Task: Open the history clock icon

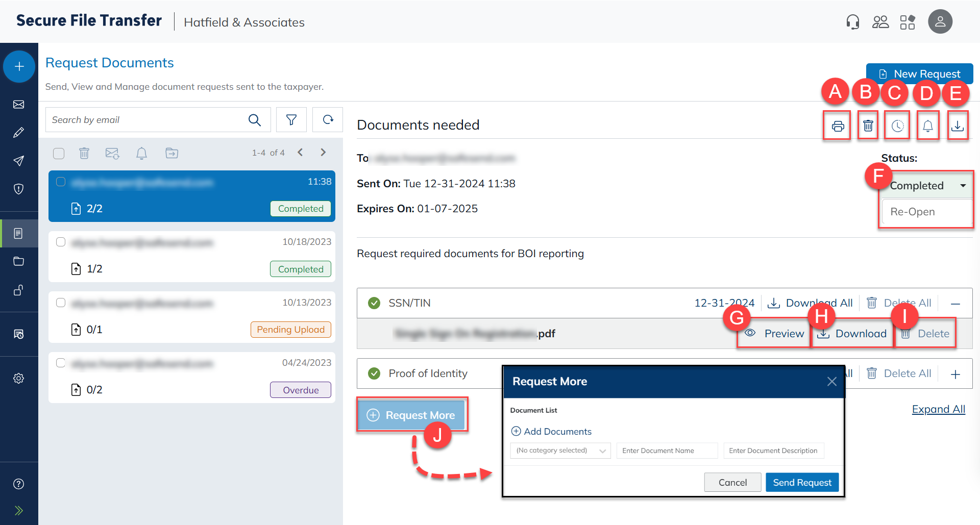Action: (897, 126)
